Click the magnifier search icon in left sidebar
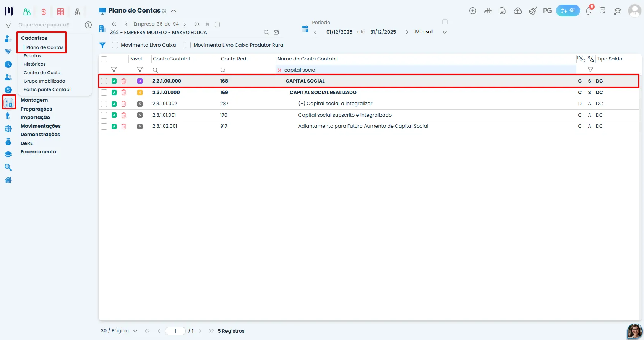Screen dimensions: 644x340 (8, 168)
